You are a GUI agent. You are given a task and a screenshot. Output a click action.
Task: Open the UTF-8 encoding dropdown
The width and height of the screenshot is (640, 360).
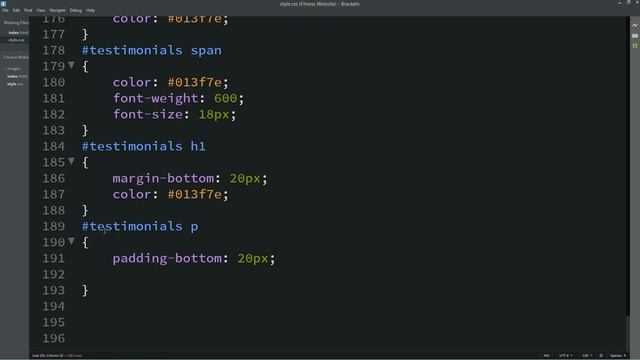click(x=565, y=356)
